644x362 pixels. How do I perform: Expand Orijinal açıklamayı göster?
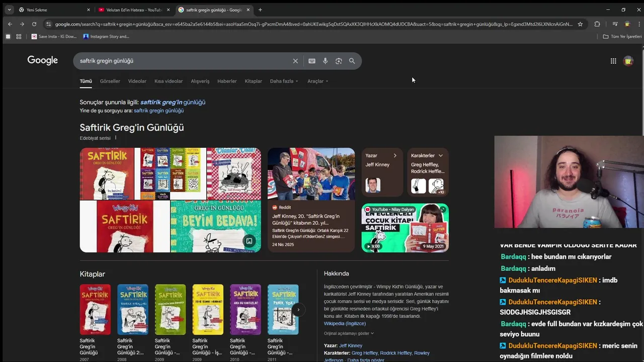[x=349, y=333]
